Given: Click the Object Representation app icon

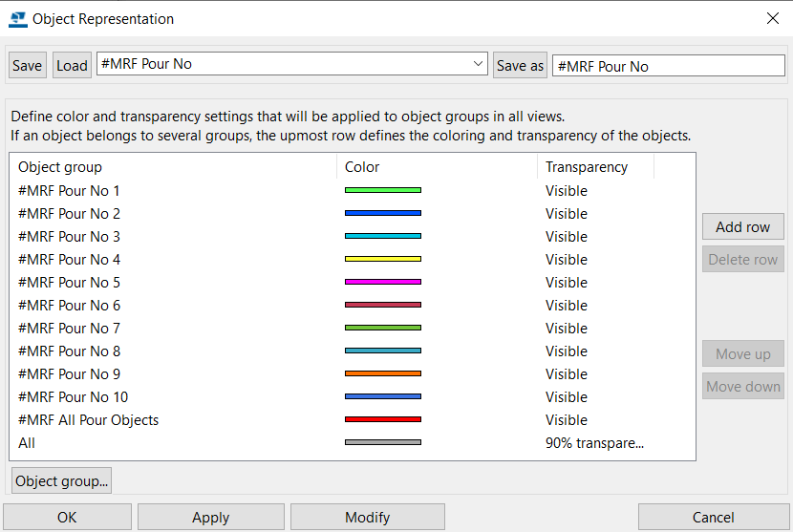Looking at the screenshot, I should click(18, 19).
